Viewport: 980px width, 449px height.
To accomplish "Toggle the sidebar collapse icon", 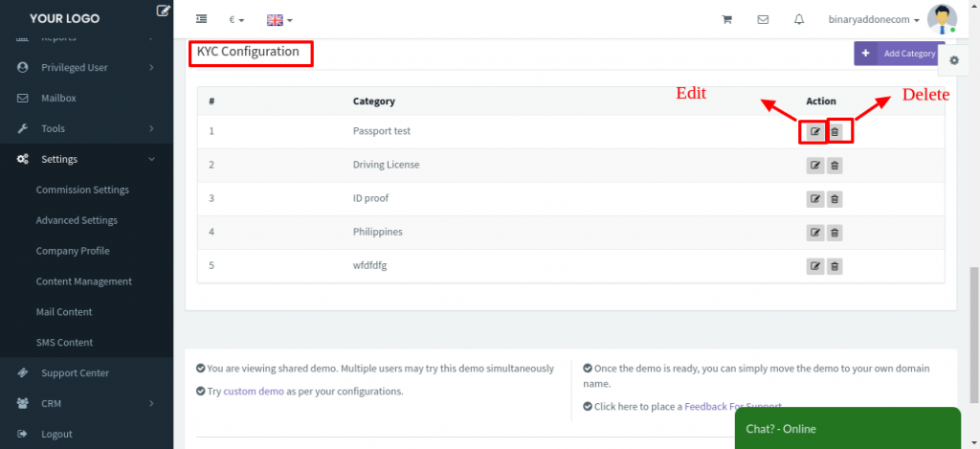I will pos(201,19).
